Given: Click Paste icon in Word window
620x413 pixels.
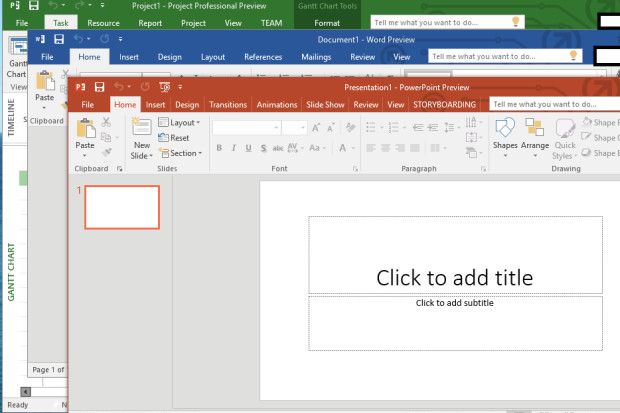Looking at the screenshot, I should pyautogui.click(x=45, y=81).
